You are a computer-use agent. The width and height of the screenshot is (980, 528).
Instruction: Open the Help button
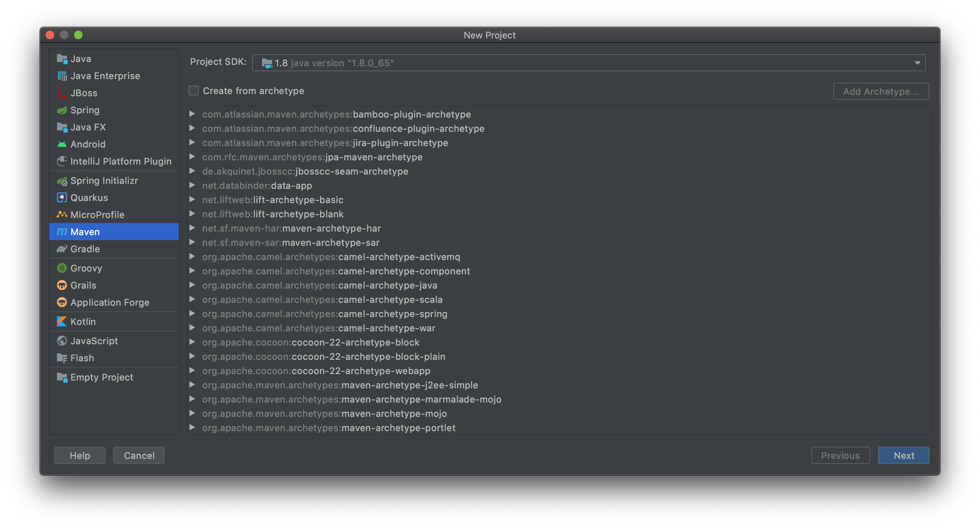79,455
